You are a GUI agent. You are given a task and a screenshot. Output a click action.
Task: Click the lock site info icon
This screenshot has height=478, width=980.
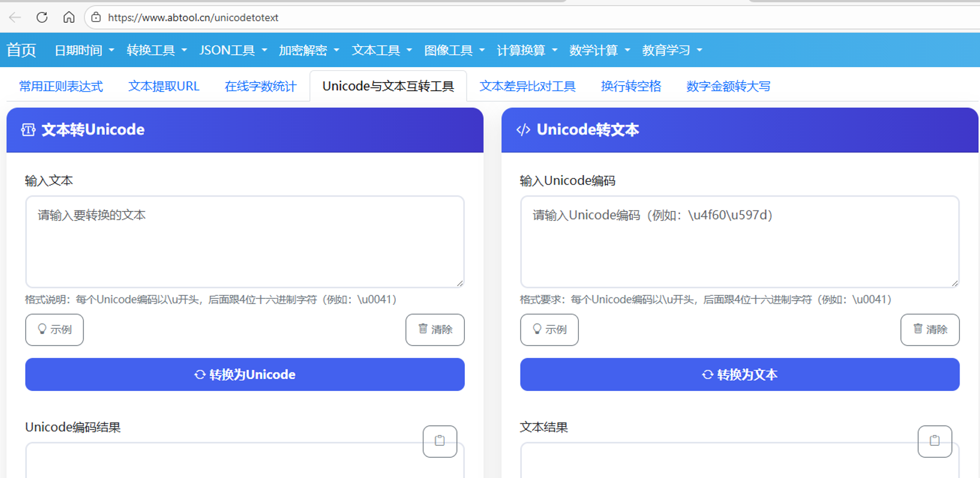coord(96,17)
